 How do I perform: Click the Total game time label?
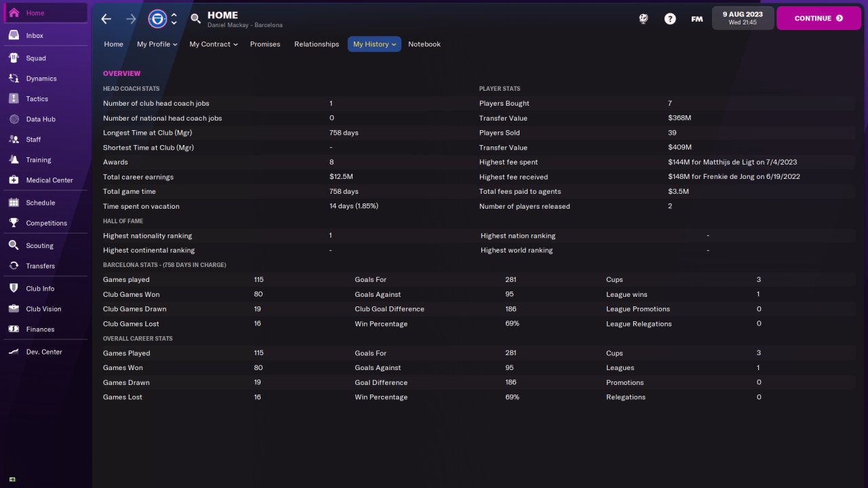[x=130, y=192]
